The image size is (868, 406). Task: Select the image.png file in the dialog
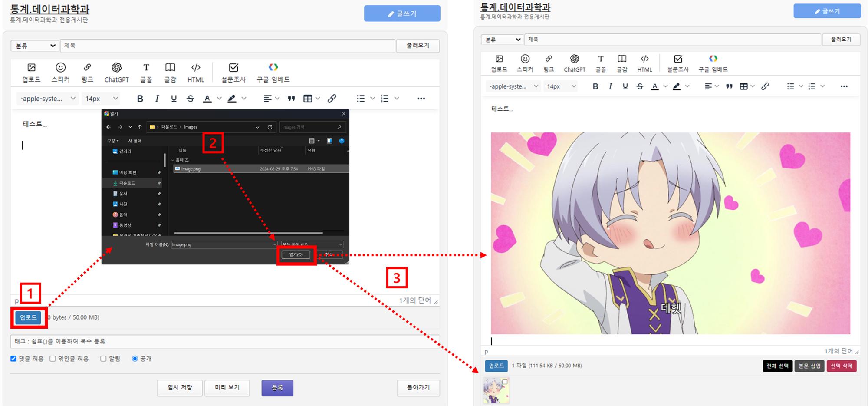pos(261,169)
